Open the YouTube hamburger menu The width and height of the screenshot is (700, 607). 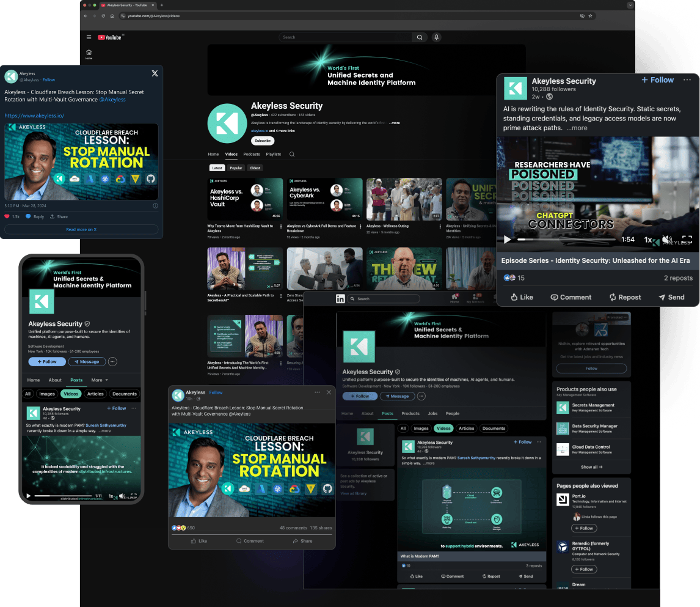[89, 37]
